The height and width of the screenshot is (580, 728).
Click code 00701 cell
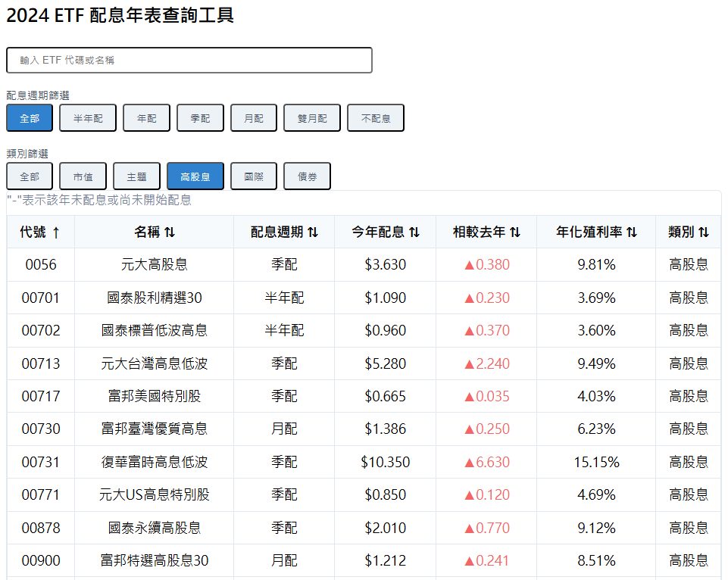(x=41, y=298)
